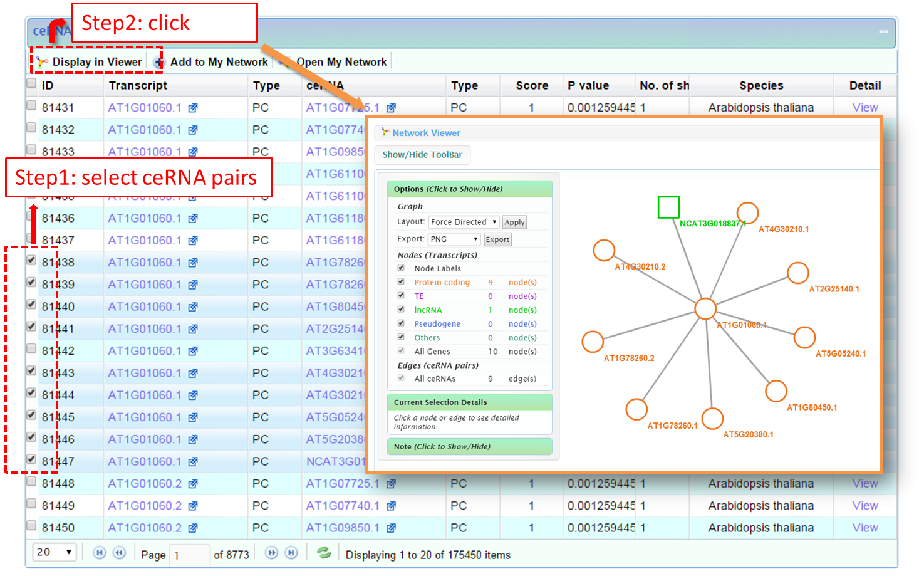Open the Layout Force Directed dropdown

click(464, 222)
